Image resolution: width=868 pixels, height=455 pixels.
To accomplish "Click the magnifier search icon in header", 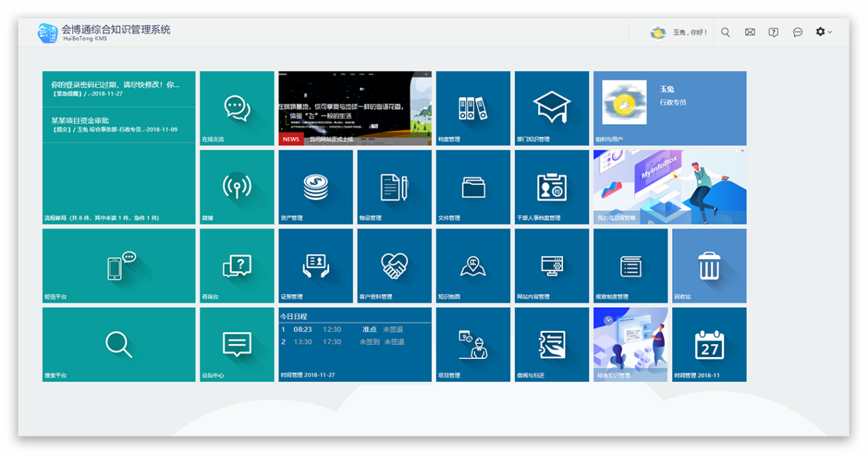I will pyautogui.click(x=725, y=32).
